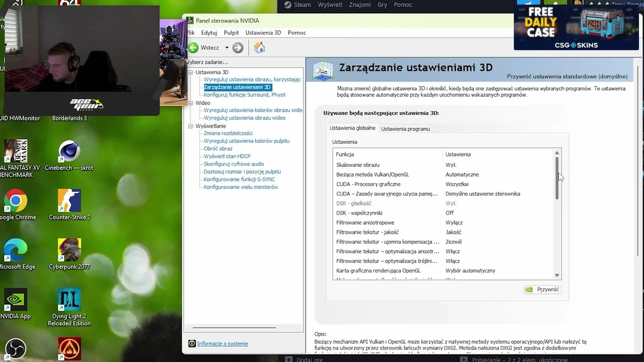Click the settings list vertical scrollbar thumb
The image size is (644, 362).
(557, 178)
